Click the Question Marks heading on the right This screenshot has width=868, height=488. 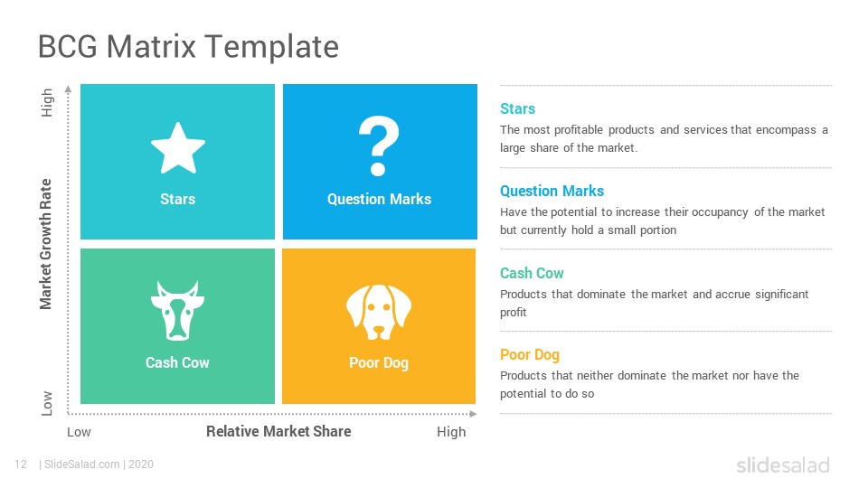pyautogui.click(x=552, y=191)
